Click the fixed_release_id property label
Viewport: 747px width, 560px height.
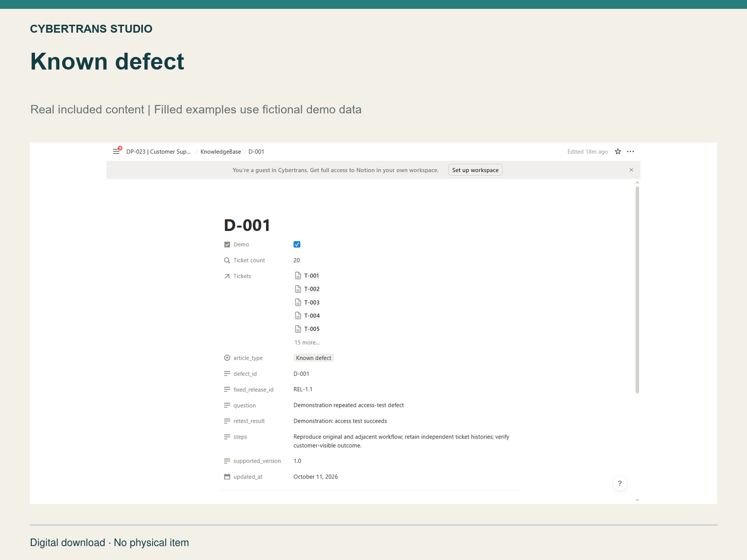[254, 390]
